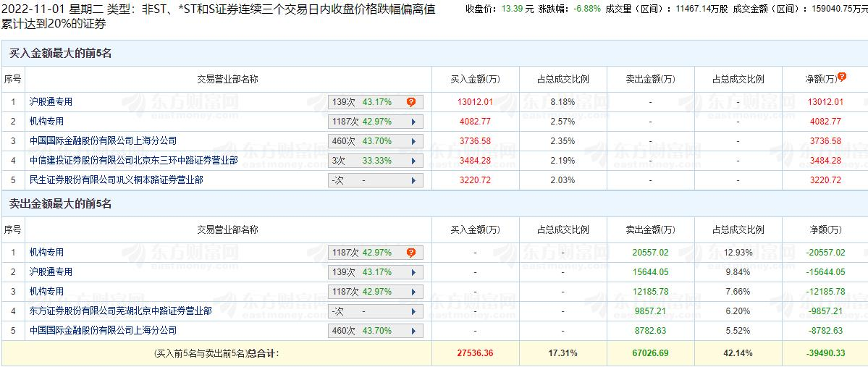Click arrow icon in 沪股通专用 sell row
The image size is (868, 367).
click(413, 272)
